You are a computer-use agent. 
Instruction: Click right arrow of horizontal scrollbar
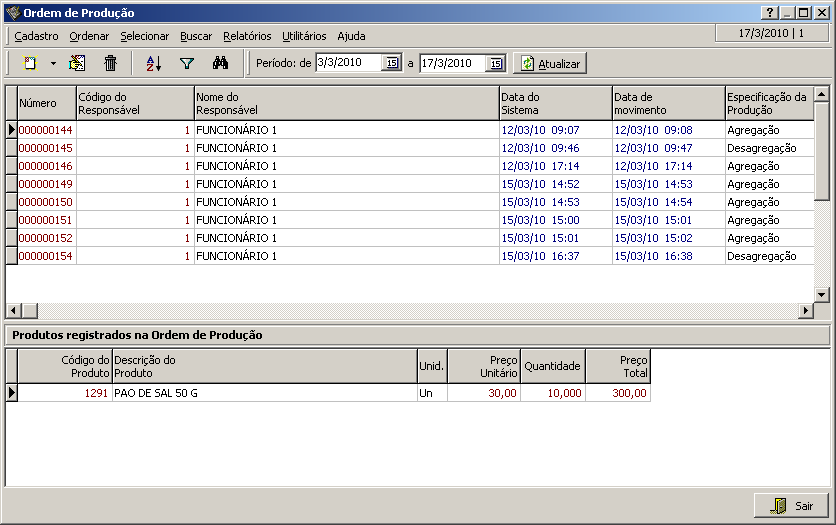point(806,311)
